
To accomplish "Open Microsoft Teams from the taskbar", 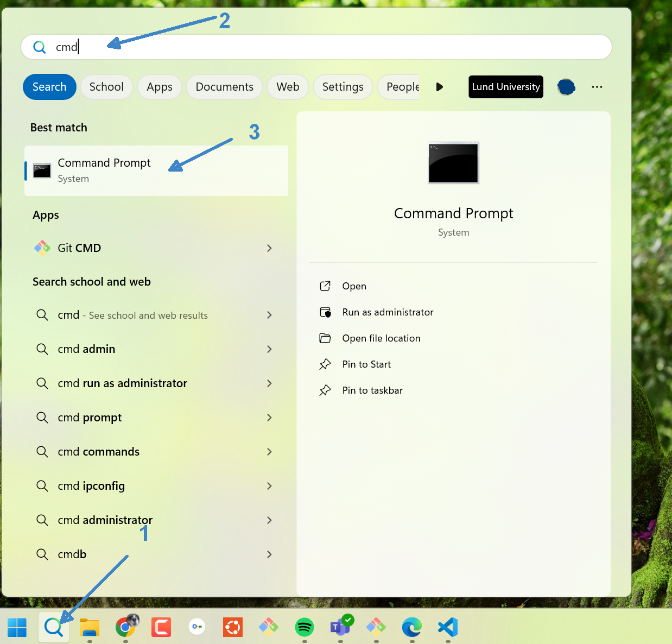I will coord(341,626).
